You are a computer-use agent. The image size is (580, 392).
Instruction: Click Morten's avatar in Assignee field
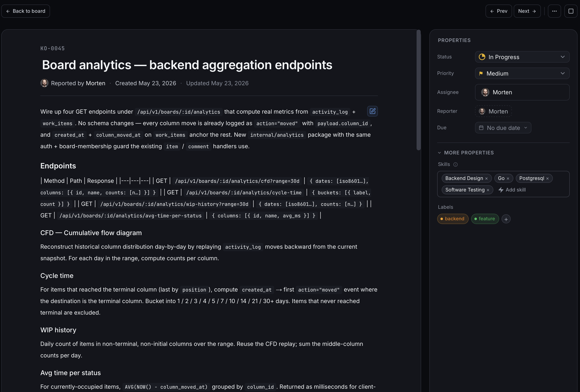tap(485, 92)
